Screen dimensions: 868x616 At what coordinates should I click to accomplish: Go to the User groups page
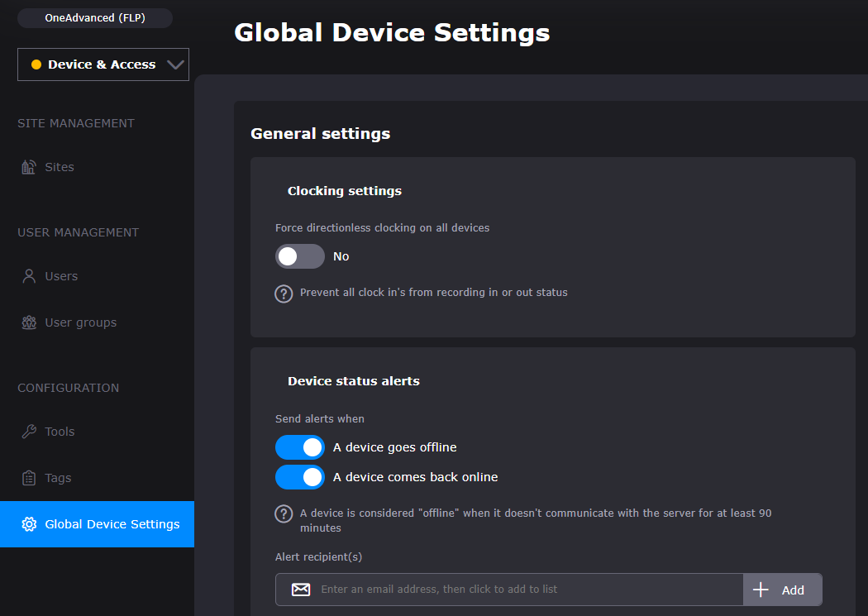pos(80,322)
